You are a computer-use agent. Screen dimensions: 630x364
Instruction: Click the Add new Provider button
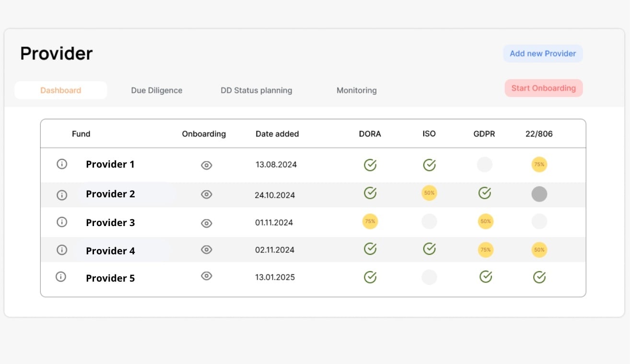point(543,54)
